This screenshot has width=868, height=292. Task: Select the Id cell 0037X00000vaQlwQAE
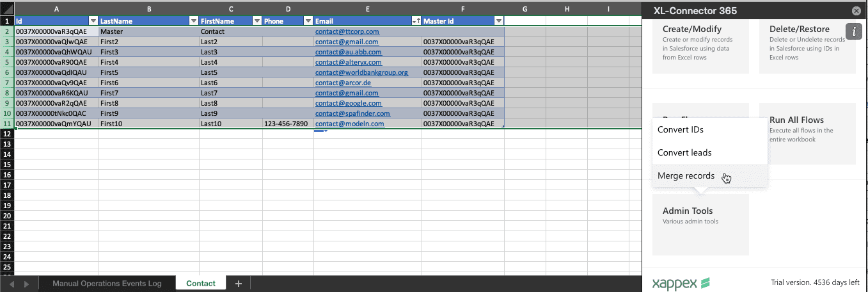56,42
